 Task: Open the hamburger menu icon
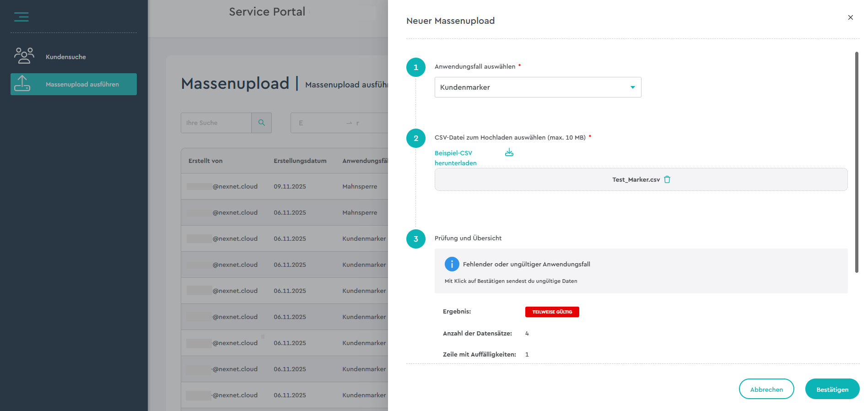pos(21,17)
